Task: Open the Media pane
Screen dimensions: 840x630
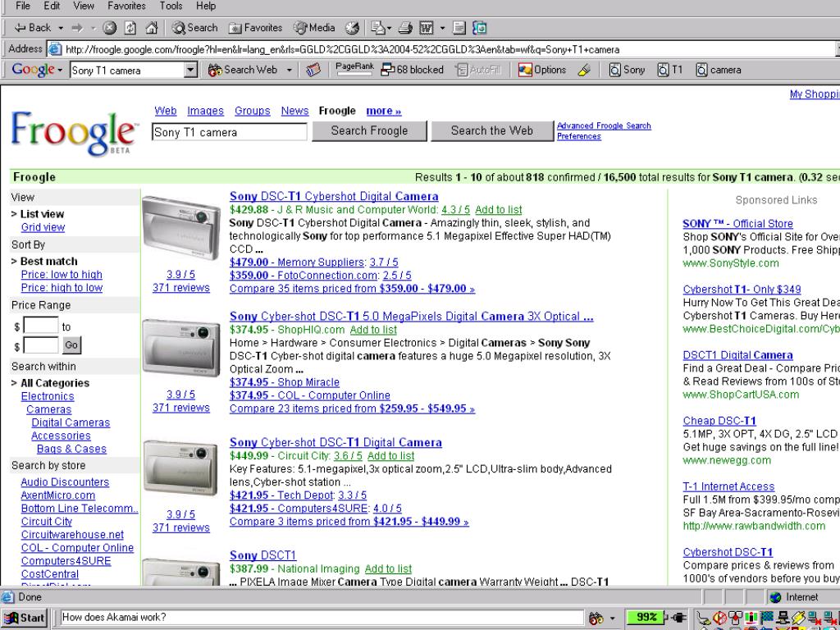Action: 314,28
